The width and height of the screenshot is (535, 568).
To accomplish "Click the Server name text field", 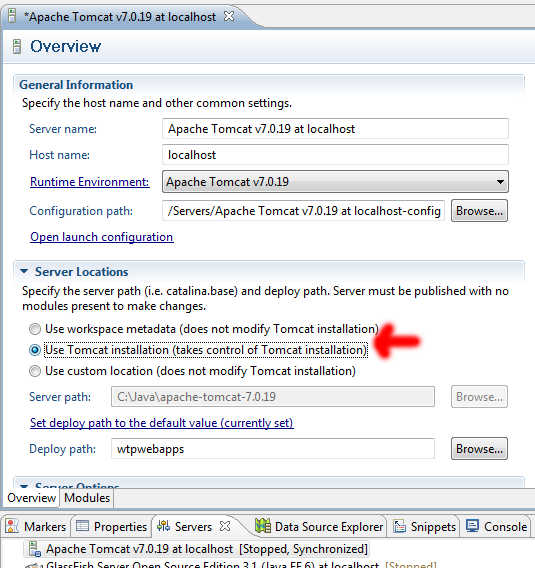I will pos(335,129).
